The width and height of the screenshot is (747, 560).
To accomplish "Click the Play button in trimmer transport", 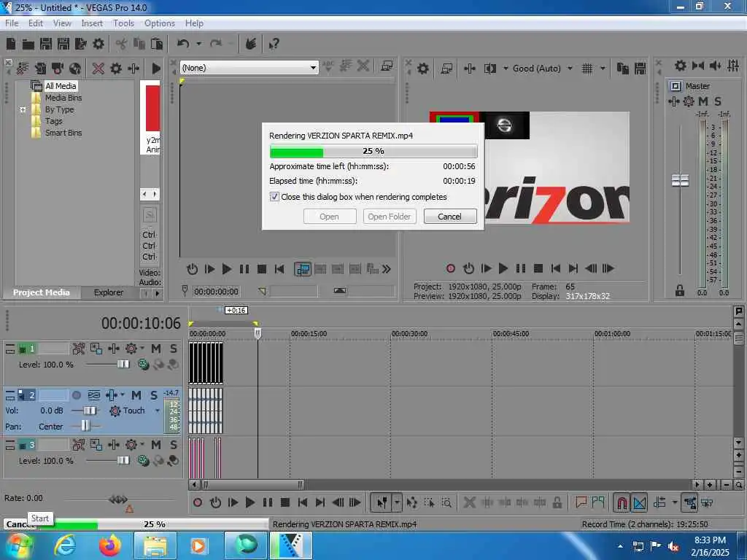I will tap(227, 269).
